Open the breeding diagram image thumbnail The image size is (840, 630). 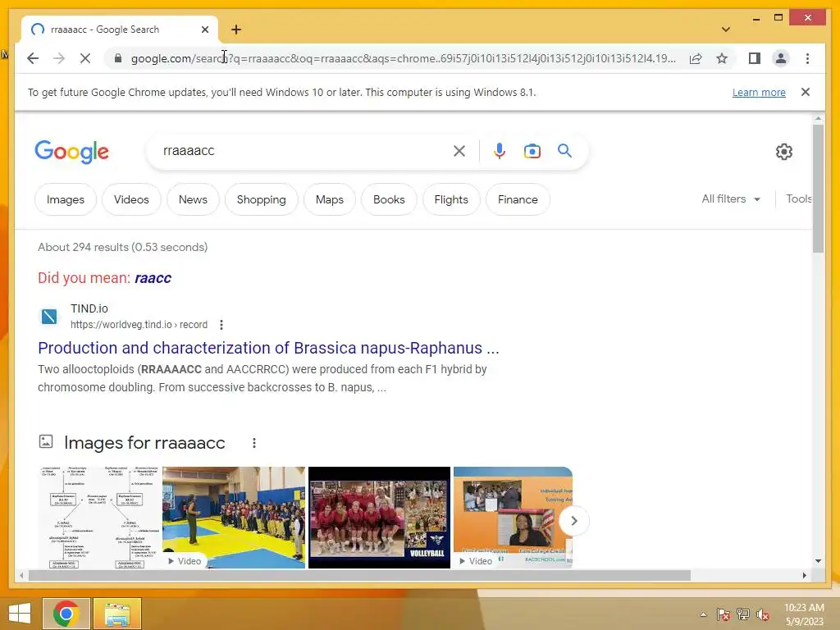tap(99, 518)
